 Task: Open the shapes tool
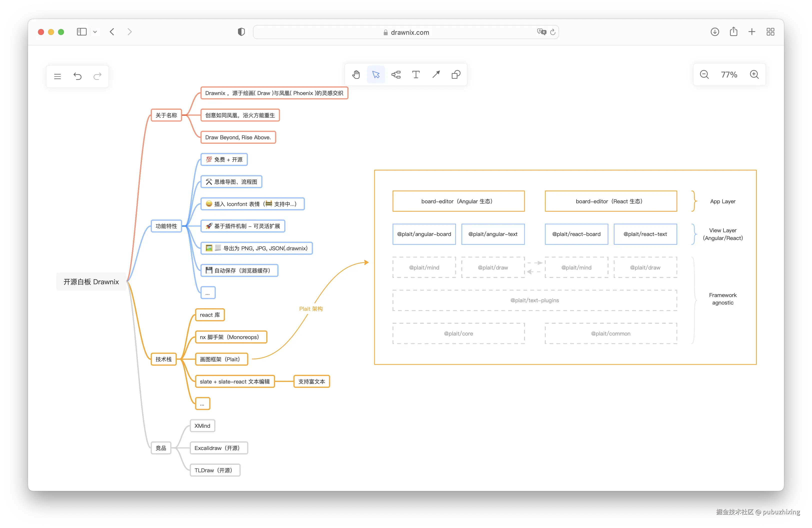(x=456, y=74)
